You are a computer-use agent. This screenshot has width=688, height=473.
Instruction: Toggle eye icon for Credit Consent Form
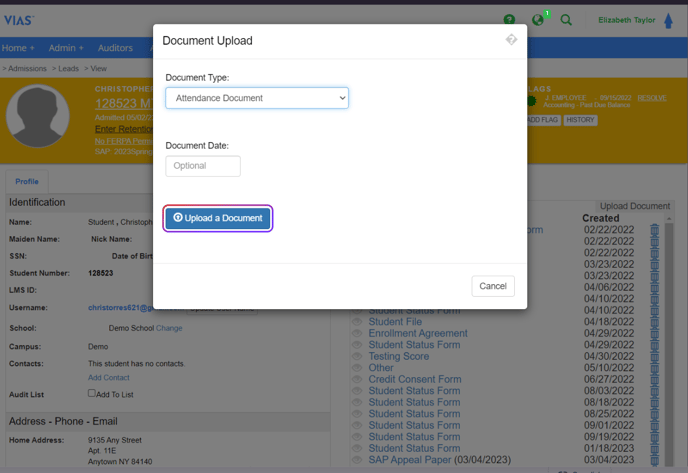(x=357, y=379)
